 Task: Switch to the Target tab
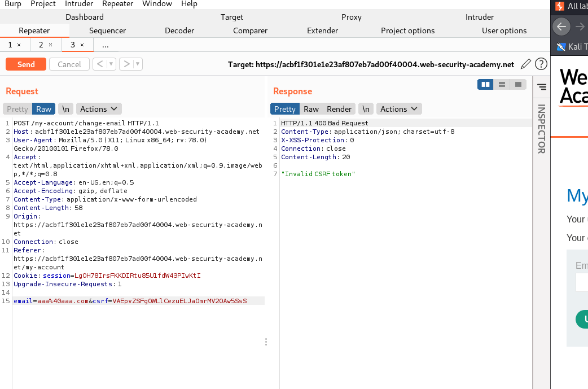tap(232, 17)
